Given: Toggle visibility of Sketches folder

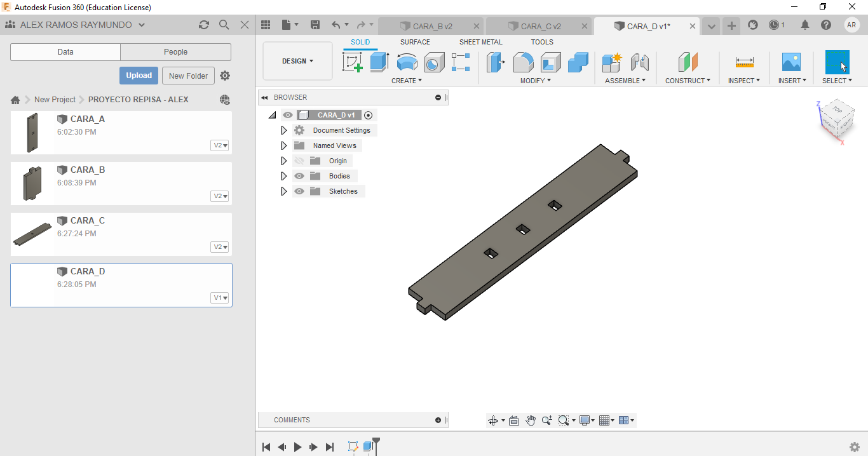Looking at the screenshot, I should (299, 191).
